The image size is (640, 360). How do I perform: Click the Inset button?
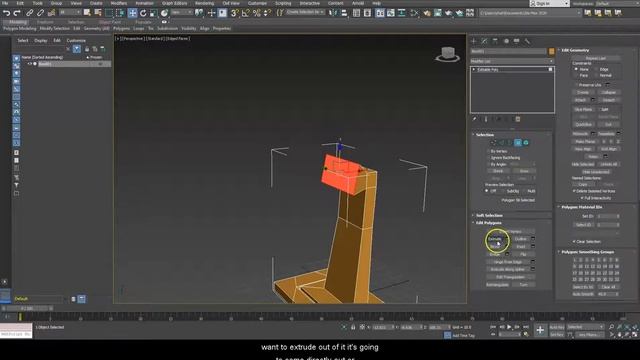pyautogui.click(x=520, y=247)
